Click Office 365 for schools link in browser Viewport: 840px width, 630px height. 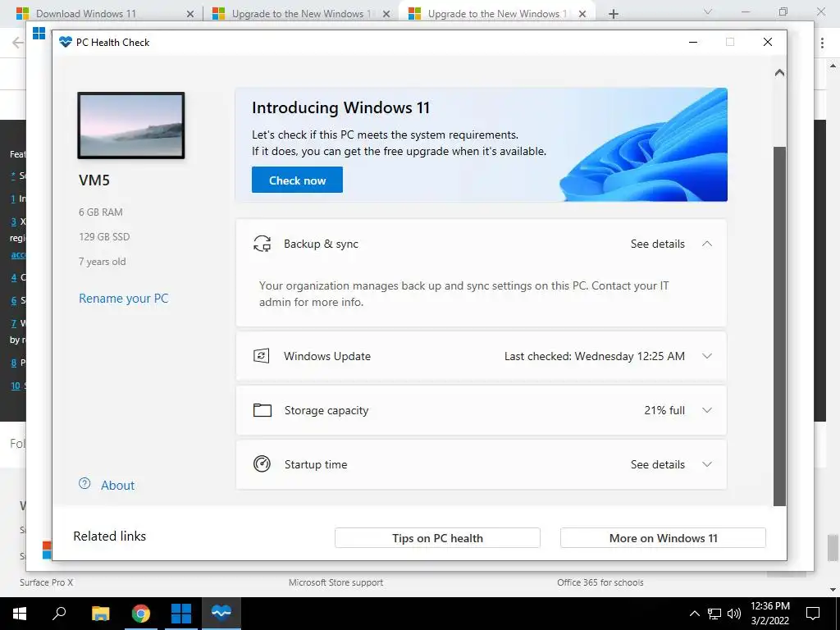click(600, 582)
